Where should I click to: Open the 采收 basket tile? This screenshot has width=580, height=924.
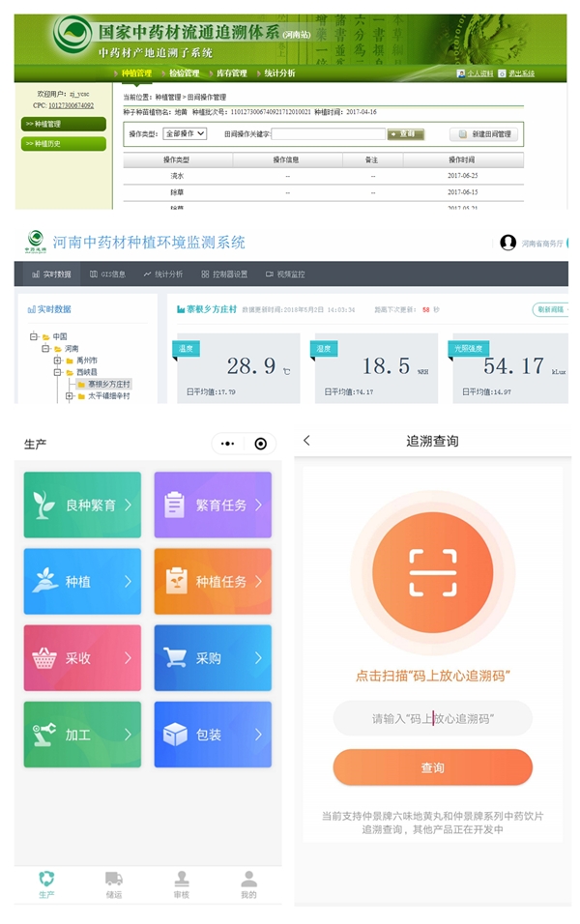point(82,657)
